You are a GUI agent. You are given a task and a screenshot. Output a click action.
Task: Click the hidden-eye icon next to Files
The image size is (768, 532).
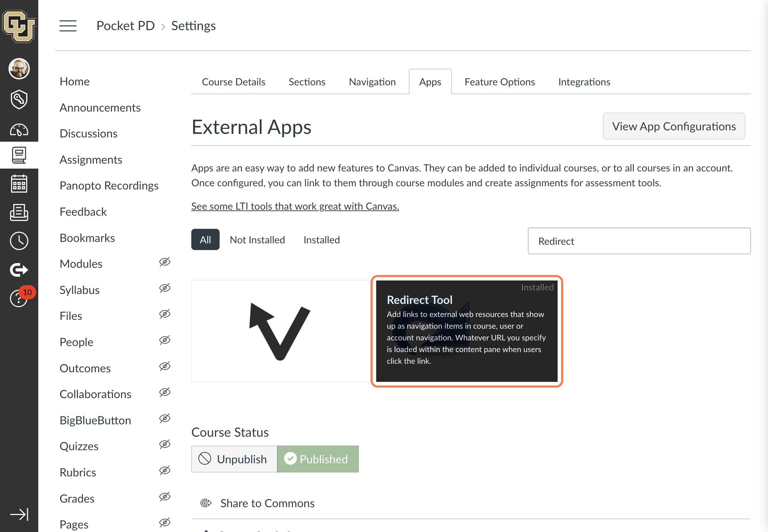(165, 314)
